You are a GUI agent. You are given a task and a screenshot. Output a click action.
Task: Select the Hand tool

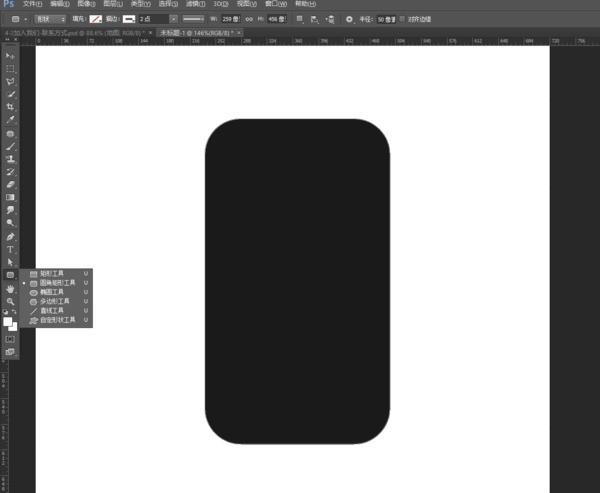coord(11,288)
